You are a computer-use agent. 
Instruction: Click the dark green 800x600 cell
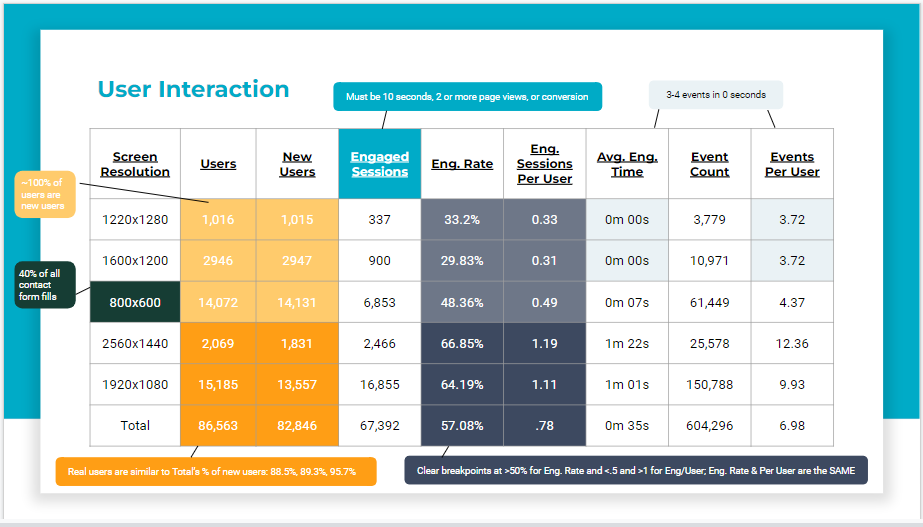click(x=135, y=302)
